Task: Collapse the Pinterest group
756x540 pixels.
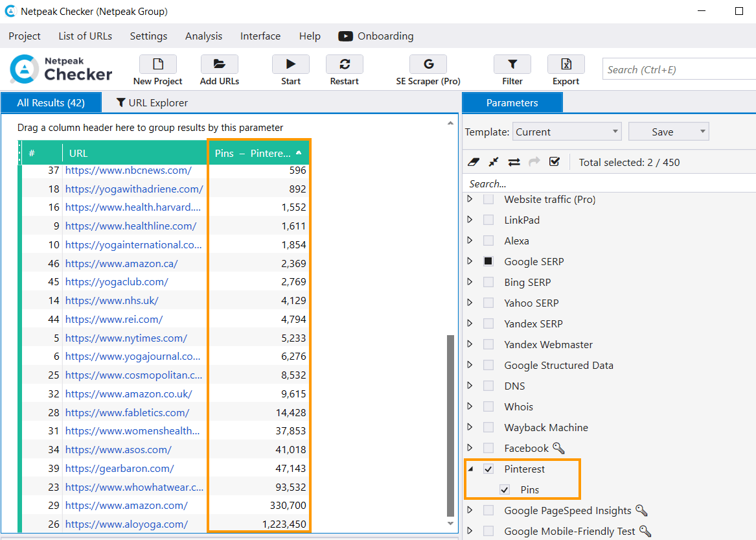Action: [470, 469]
